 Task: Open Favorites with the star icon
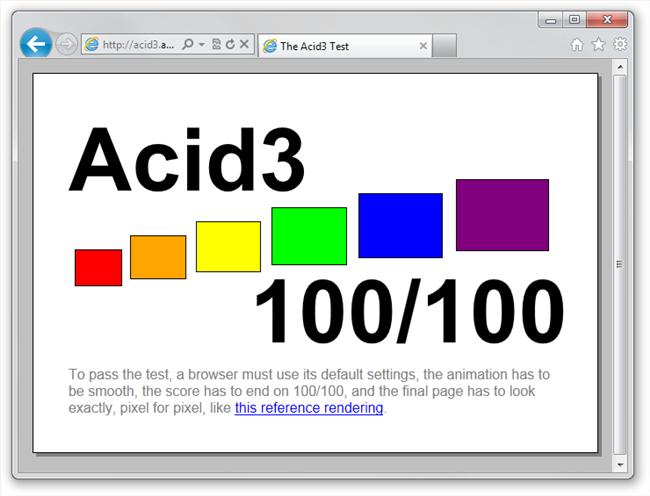click(x=598, y=44)
